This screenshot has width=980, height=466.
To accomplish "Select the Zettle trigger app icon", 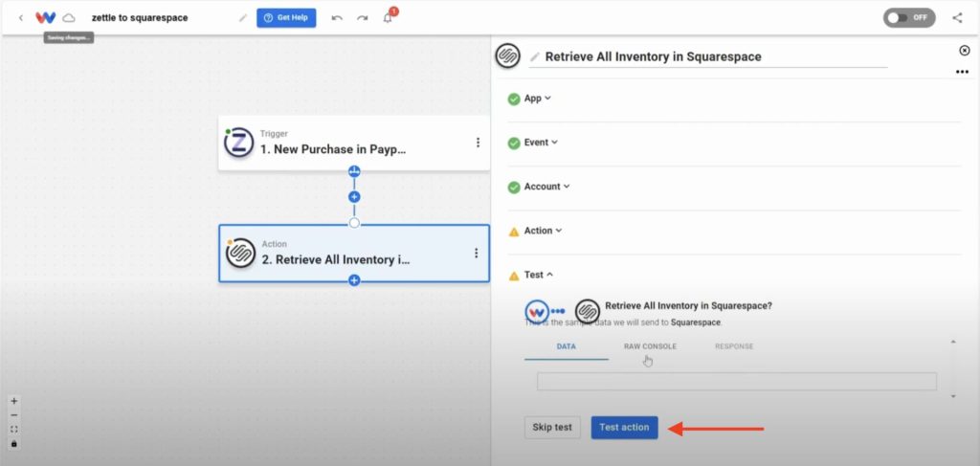I will pos(238,143).
